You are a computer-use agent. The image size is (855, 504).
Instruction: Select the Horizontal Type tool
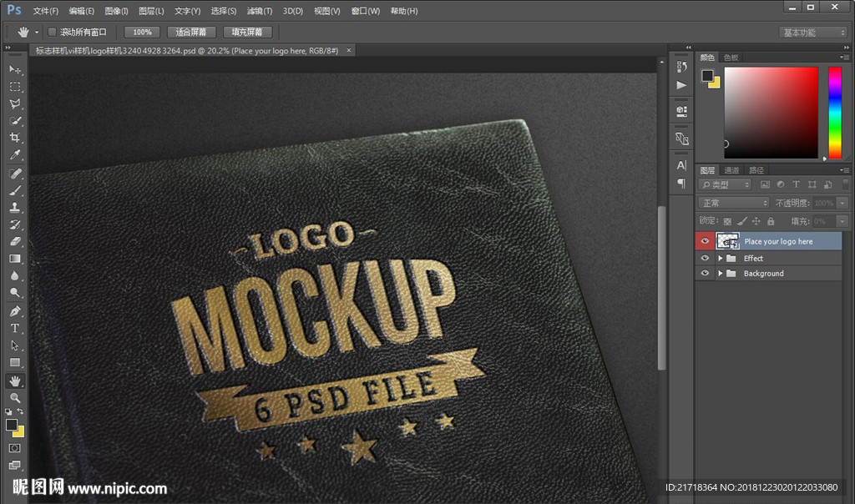15,328
